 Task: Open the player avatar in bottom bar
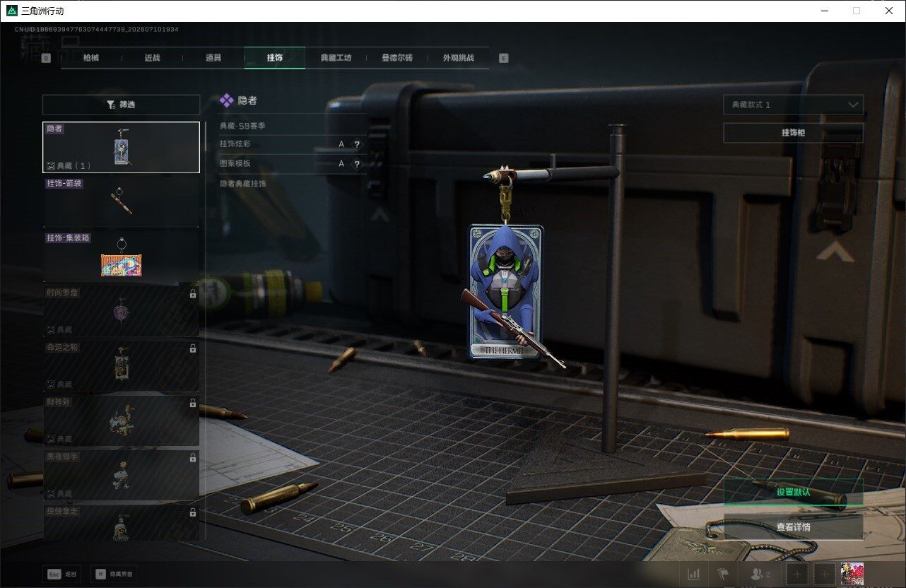852,574
